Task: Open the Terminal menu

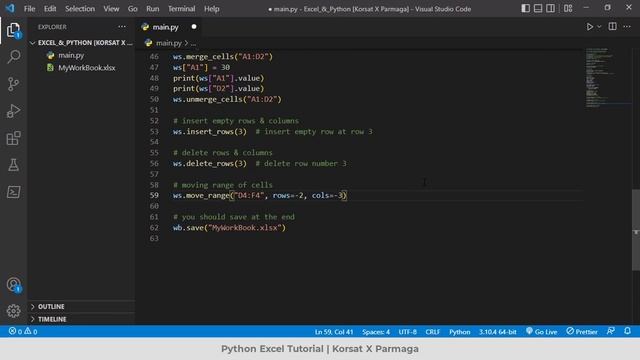Action: [181, 9]
